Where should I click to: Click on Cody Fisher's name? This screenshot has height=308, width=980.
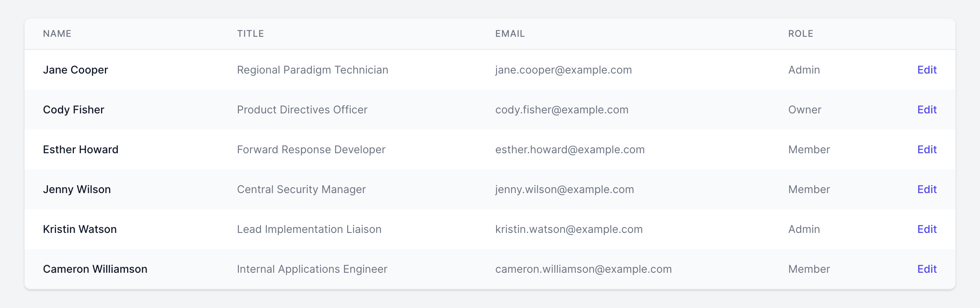73,110
